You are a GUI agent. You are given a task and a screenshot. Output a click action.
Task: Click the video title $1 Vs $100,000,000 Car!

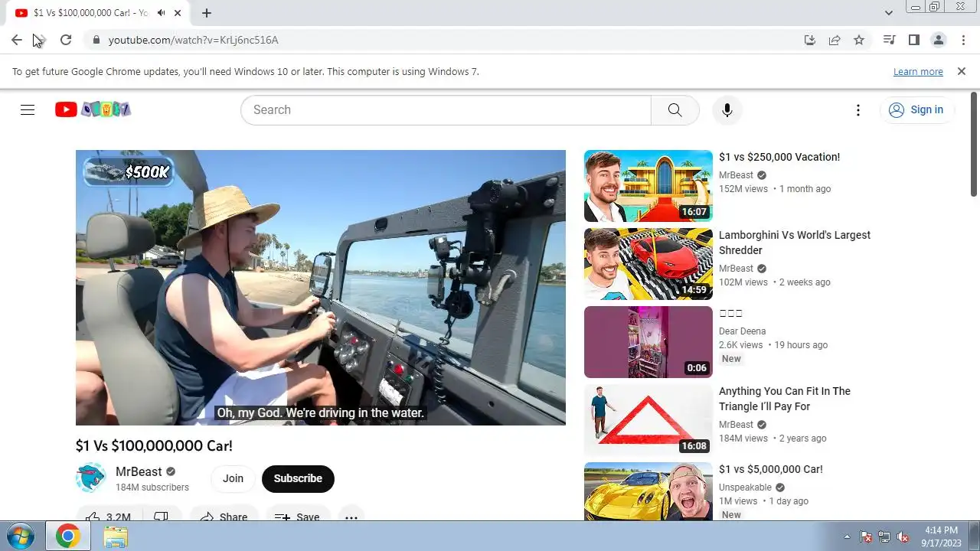pyautogui.click(x=154, y=445)
